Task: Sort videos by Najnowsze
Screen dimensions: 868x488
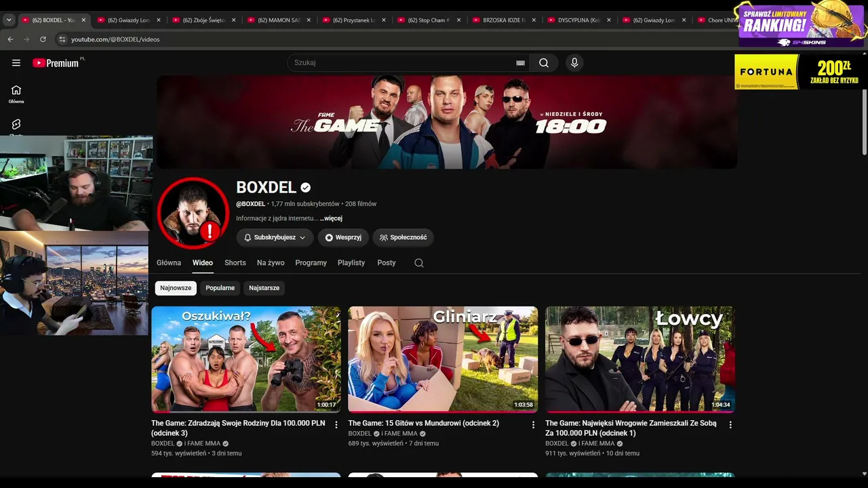Action: tap(176, 288)
